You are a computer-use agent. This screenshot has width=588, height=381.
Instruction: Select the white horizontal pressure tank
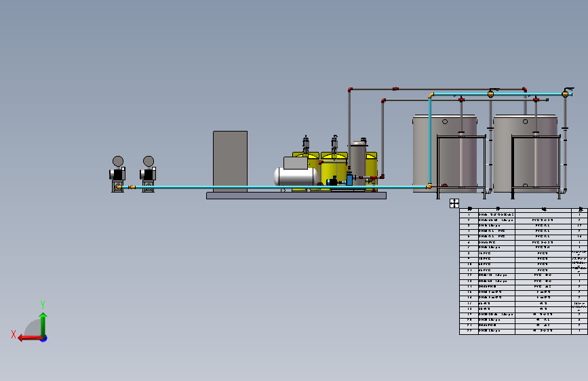click(x=296, y=177)
